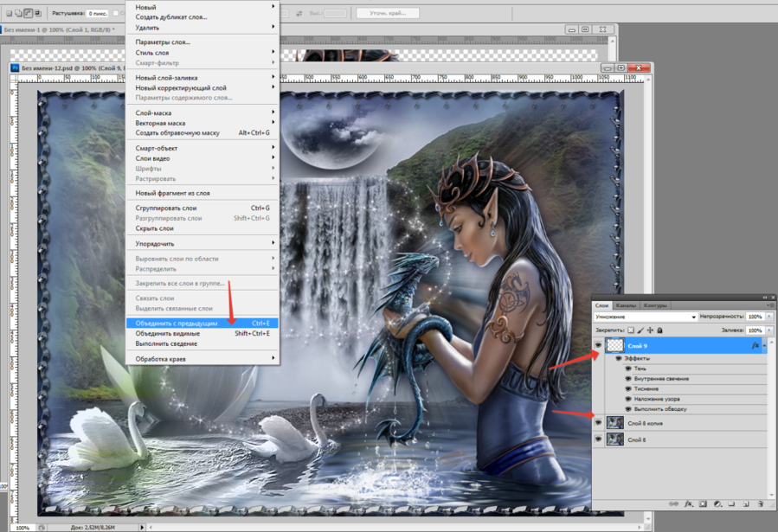Lock transparent pixels in Layers panel

tap(631, 330)
